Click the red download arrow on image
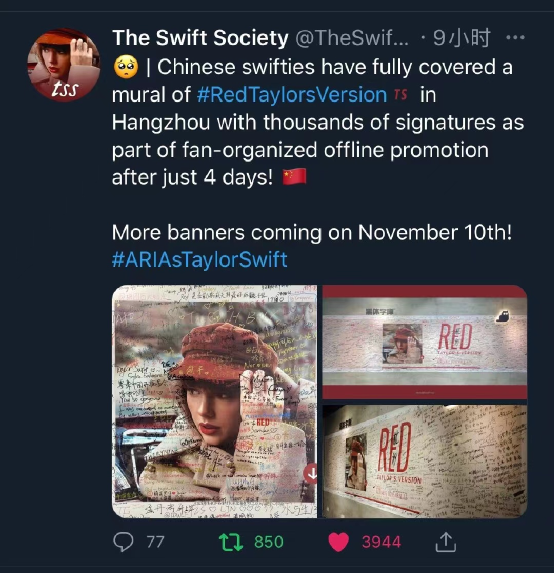 tap(311, 474)
